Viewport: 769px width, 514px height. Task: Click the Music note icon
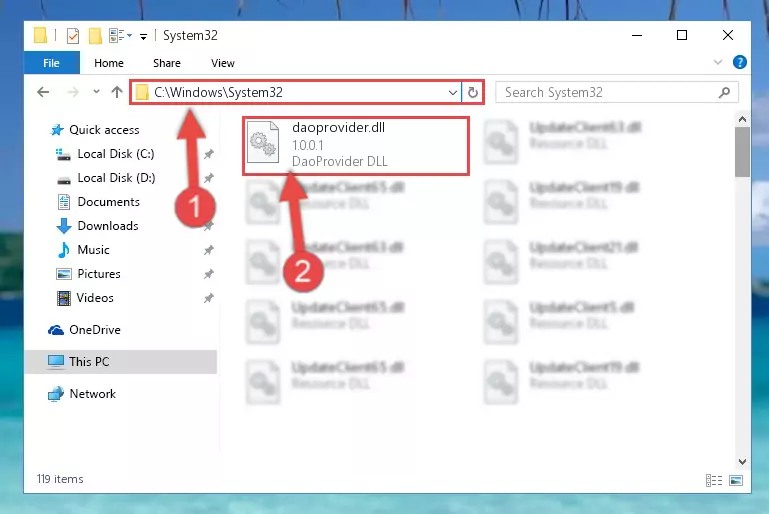click(x=63, y=250)
